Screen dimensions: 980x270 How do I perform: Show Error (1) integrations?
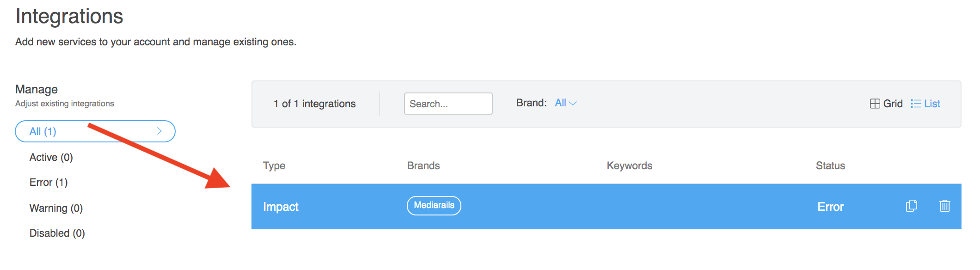(49, 183)
